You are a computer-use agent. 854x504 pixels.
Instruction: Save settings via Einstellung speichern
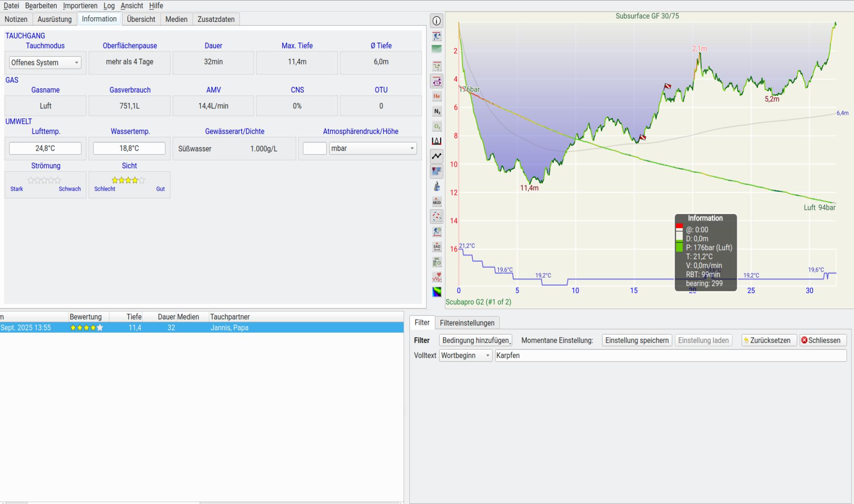tap(637, 340)
